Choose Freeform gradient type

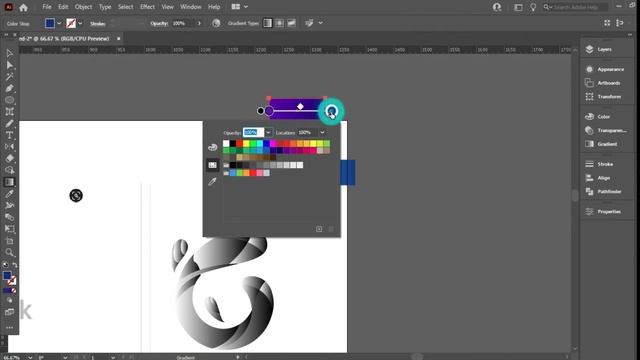(291, 23)
